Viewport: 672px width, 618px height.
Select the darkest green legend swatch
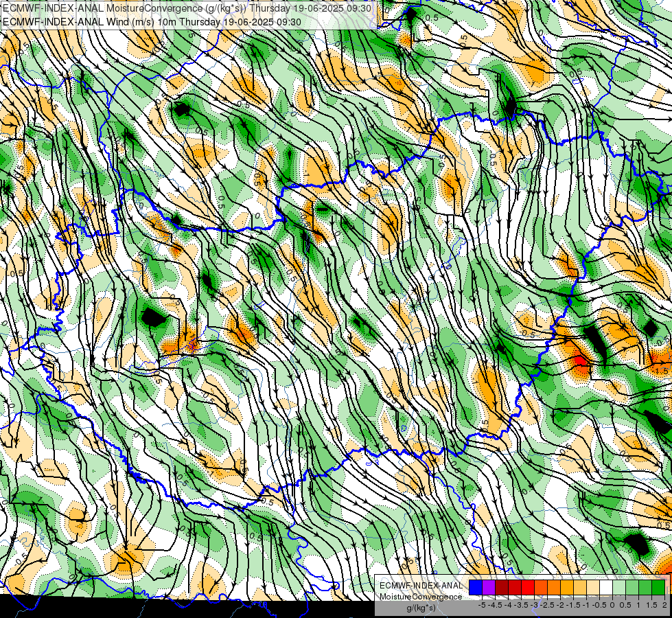click(x=658, y=587)
